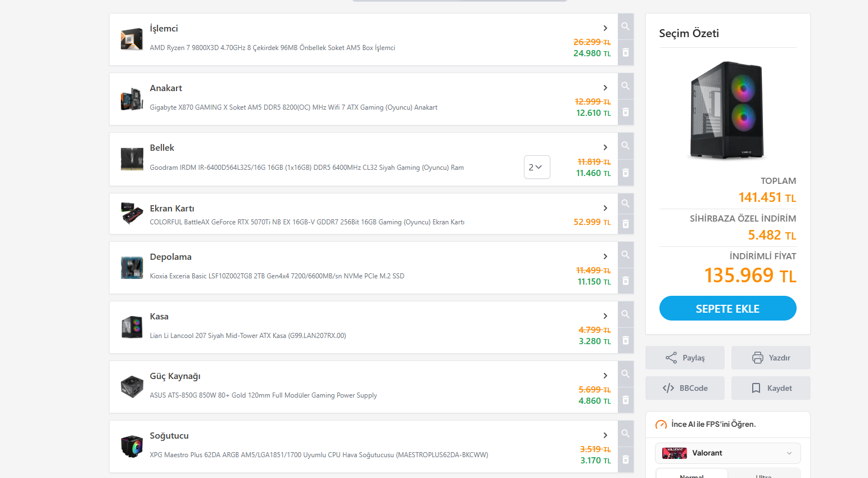Click the Bellek row search icon
This screenshot has height=478, width=868.
click(x=626, y=146)
